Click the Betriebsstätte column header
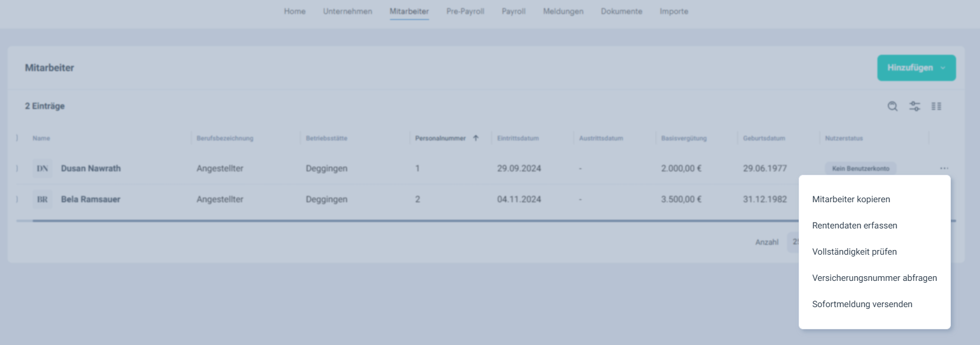 [326, 138]
